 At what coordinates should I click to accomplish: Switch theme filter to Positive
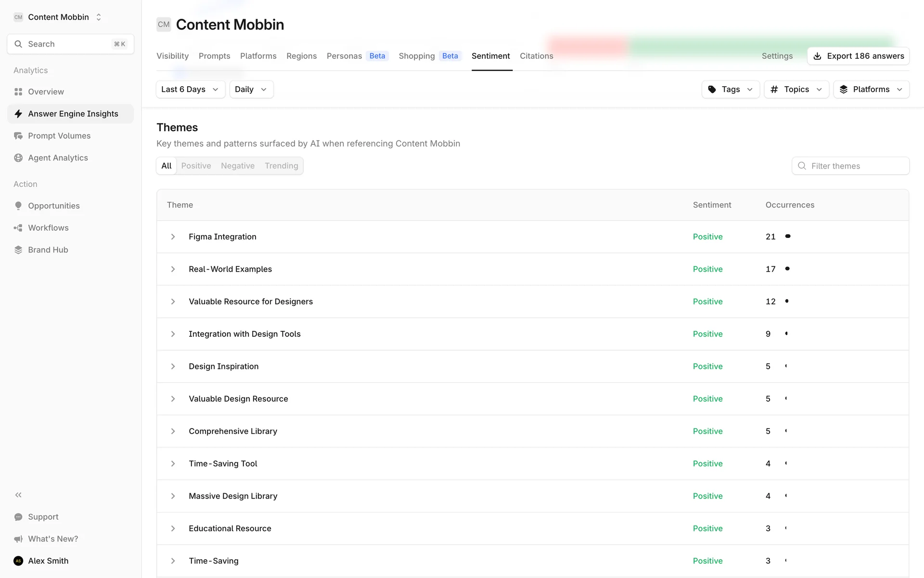coord(196,166)
